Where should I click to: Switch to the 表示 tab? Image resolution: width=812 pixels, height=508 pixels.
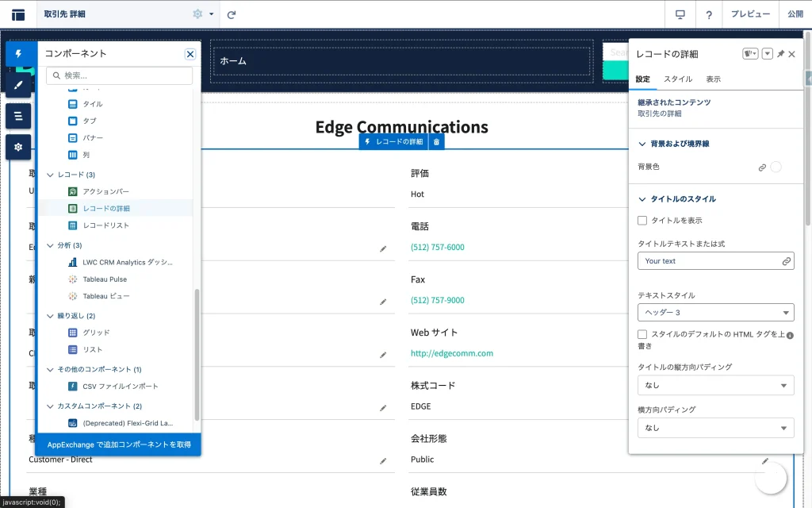(x=713, y=79)
